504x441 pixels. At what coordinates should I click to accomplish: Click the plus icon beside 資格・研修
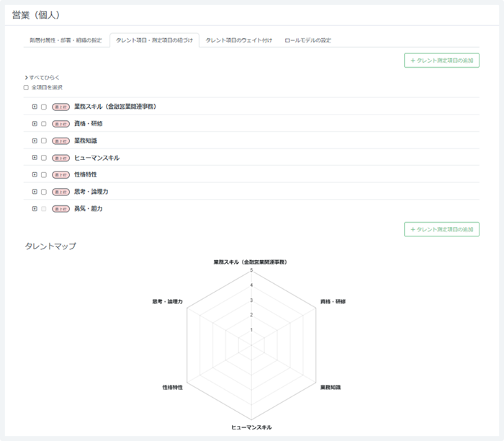pos(35,124)
